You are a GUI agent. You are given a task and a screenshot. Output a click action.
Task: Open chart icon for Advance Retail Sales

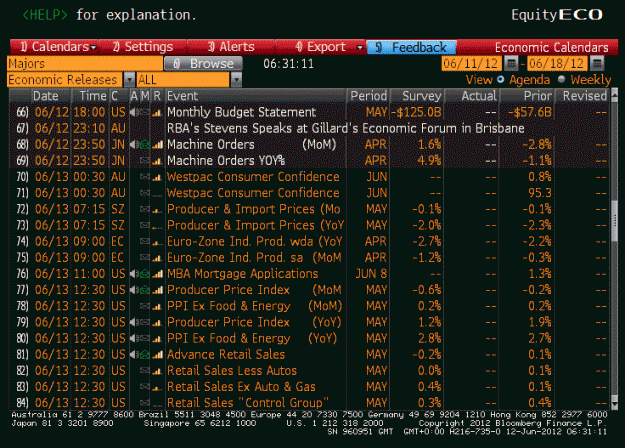point(157,355)
